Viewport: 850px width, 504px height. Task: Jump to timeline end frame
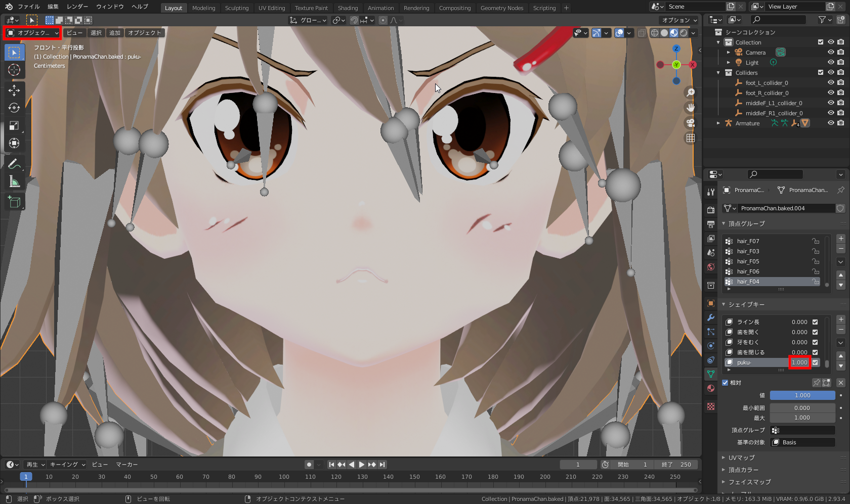coord(382,465)
